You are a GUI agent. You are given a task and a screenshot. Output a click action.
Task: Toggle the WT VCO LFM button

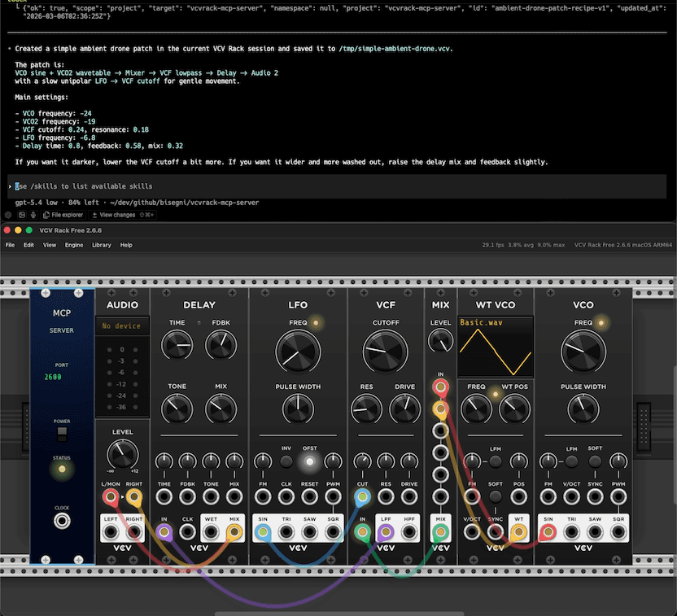(x=496, y=461)
